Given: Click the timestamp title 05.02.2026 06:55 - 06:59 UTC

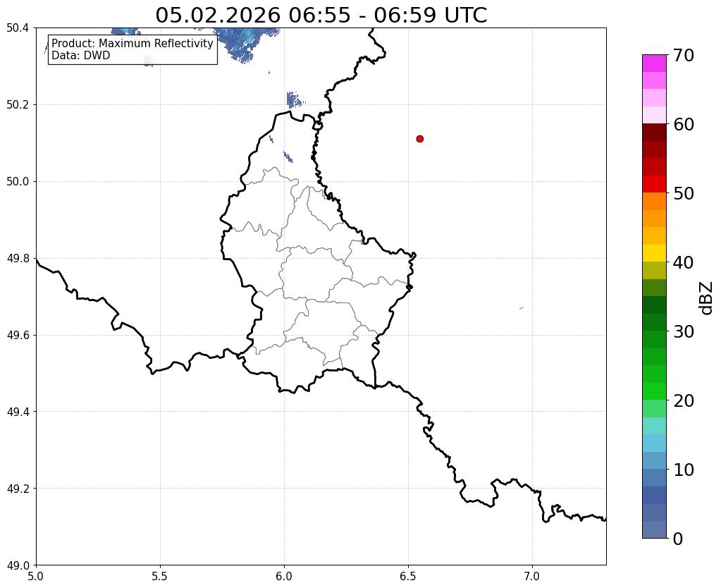Looking at the screenshot, I should pos(321,15).
